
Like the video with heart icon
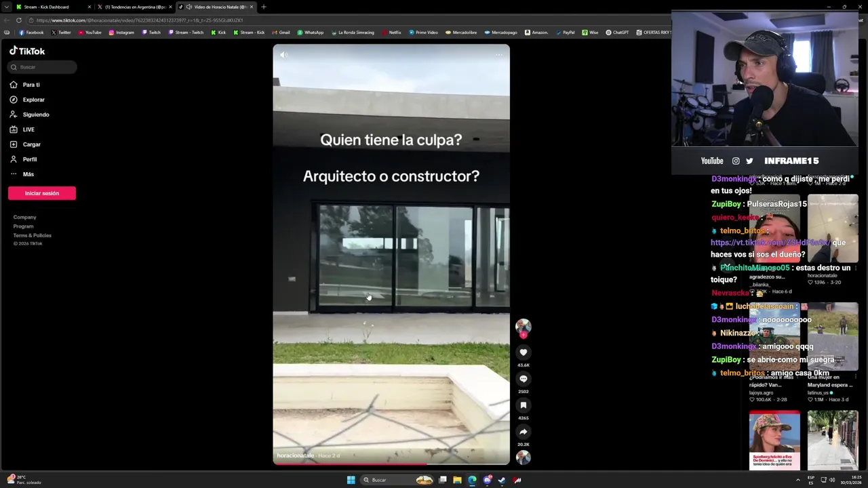click(x=523, y=352)
